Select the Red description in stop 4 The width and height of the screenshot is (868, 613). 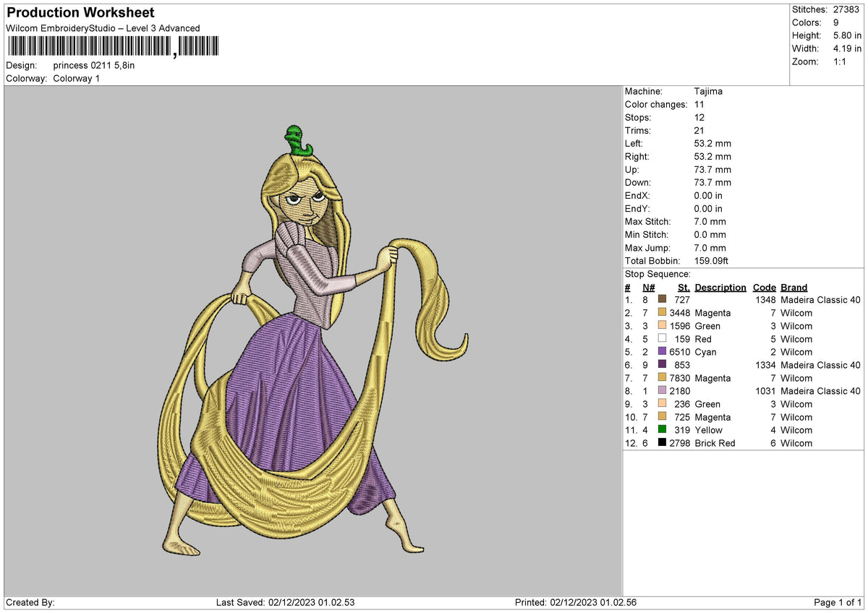703,339
